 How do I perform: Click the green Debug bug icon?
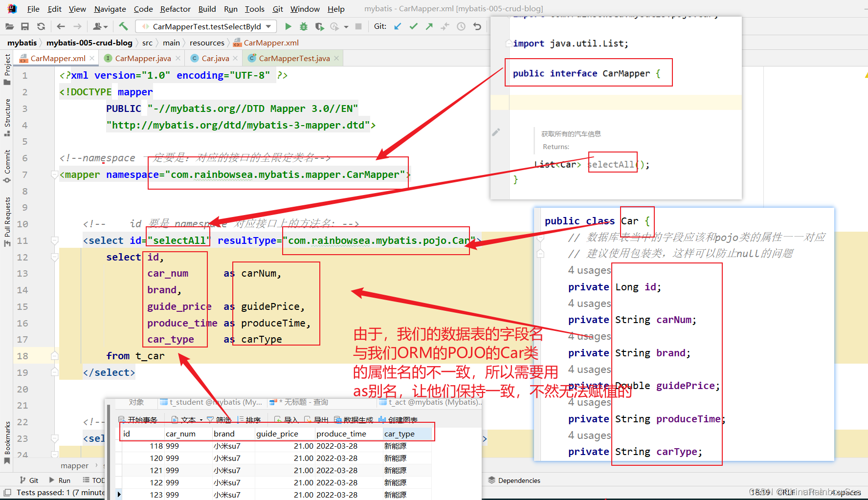[x=304, y=26]
